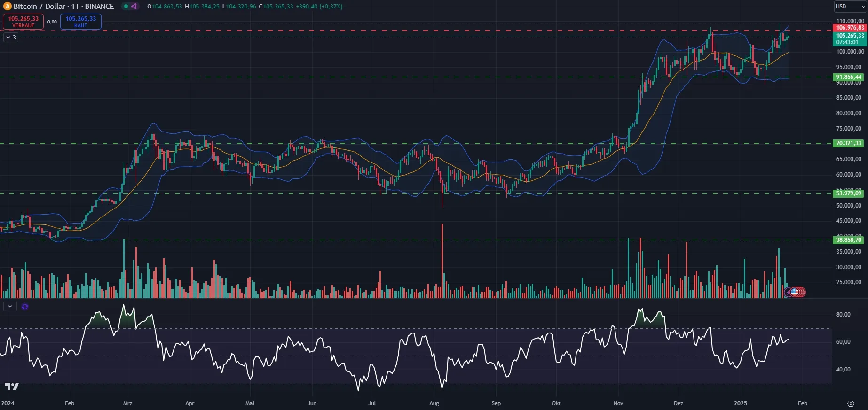The image size is (868, 410).
Task: Click the green market status dot
Action: click(126, 6)
